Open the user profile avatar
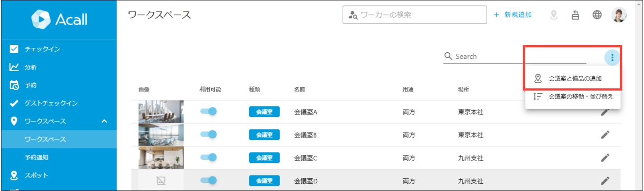The width and height of the screenshot is (644, 191). click(619, 15)
